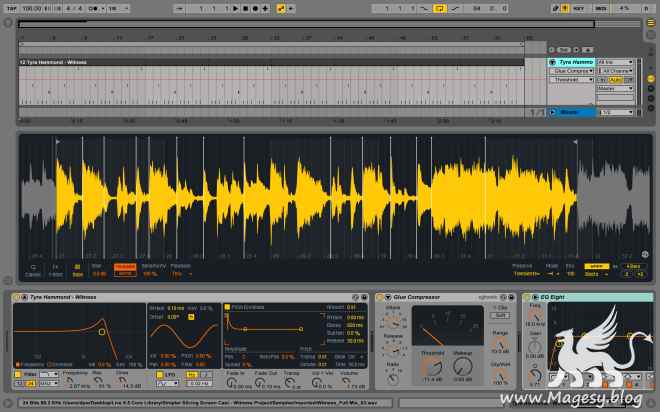The width and height of the screenshot is (660, 412).
Task: Click the TAP tempo button
Action: (x=11, y=8)
